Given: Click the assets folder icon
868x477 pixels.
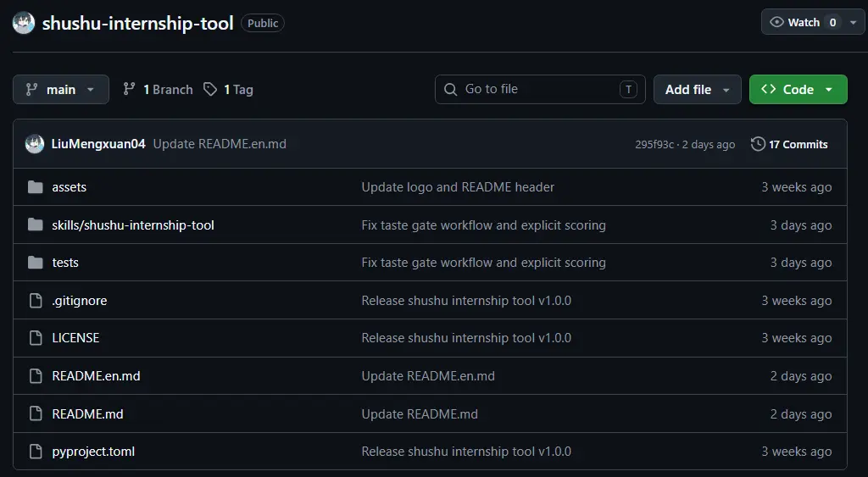Looking at the screenshot, I should pos(36,187).
